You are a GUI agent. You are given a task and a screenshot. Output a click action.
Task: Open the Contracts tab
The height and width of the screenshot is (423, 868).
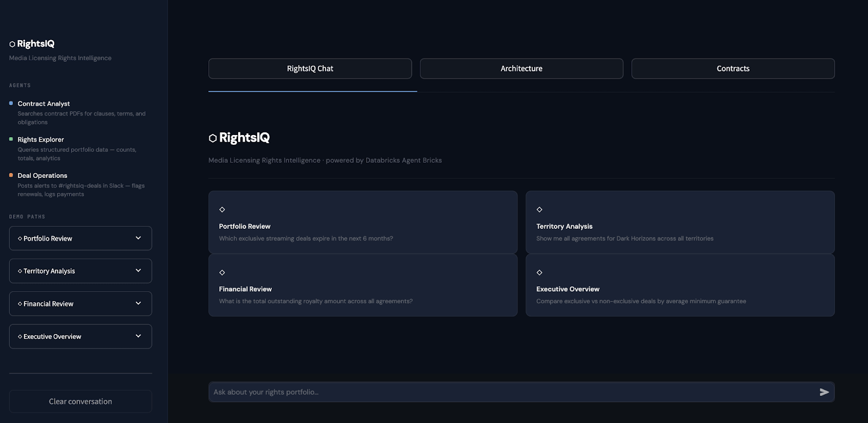point(732,69)
